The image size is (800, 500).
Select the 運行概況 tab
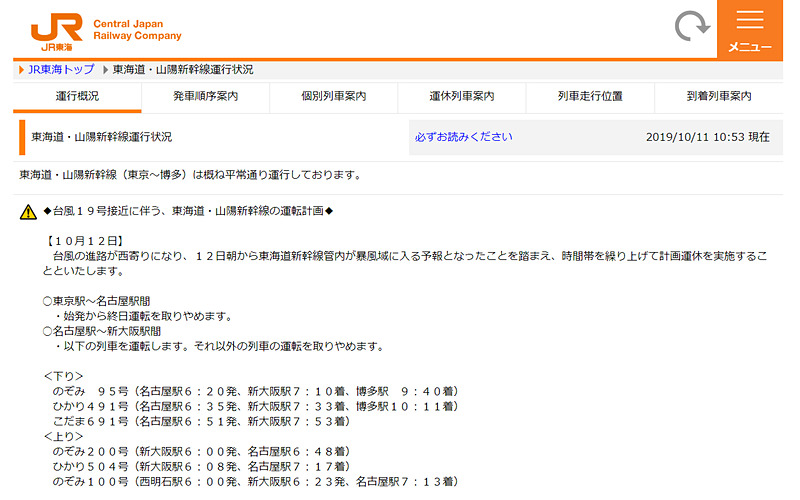pos(77,96)
